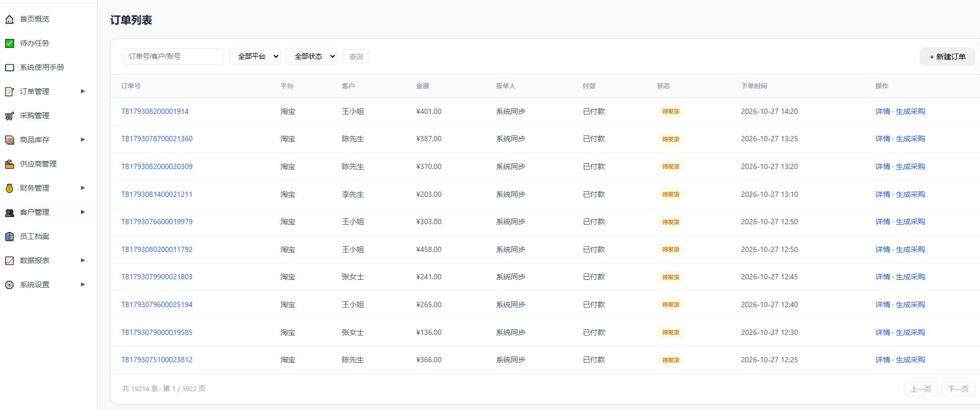View 详情 for order TB1793078700021360
Viewport: 980px width, 410px height.
tap(882, 139)
